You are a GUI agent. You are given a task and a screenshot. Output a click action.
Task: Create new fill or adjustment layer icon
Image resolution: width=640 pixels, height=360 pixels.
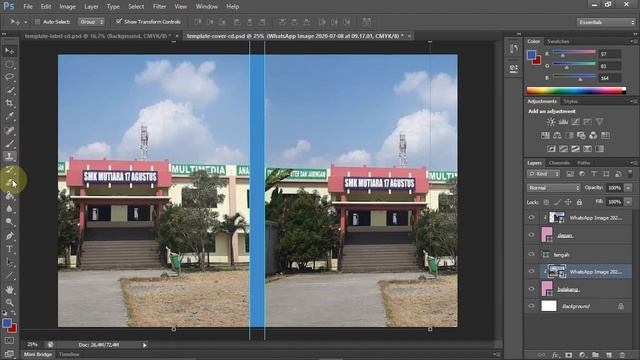582,355
